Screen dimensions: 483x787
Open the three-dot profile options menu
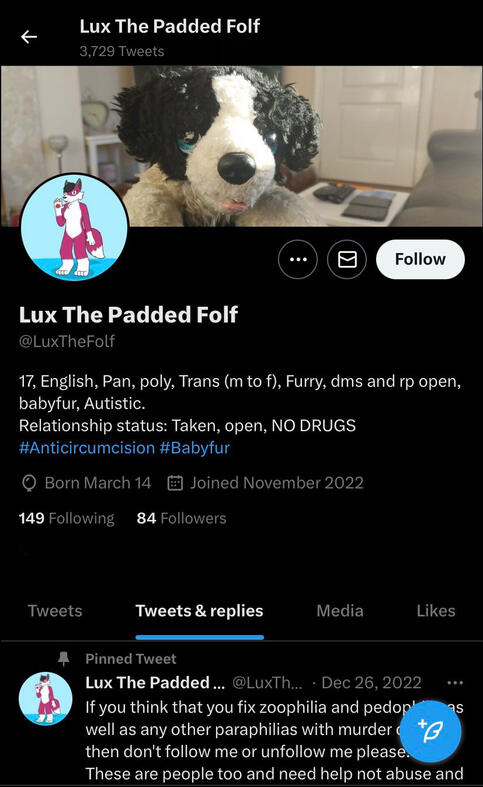click(x=298, y=259)
